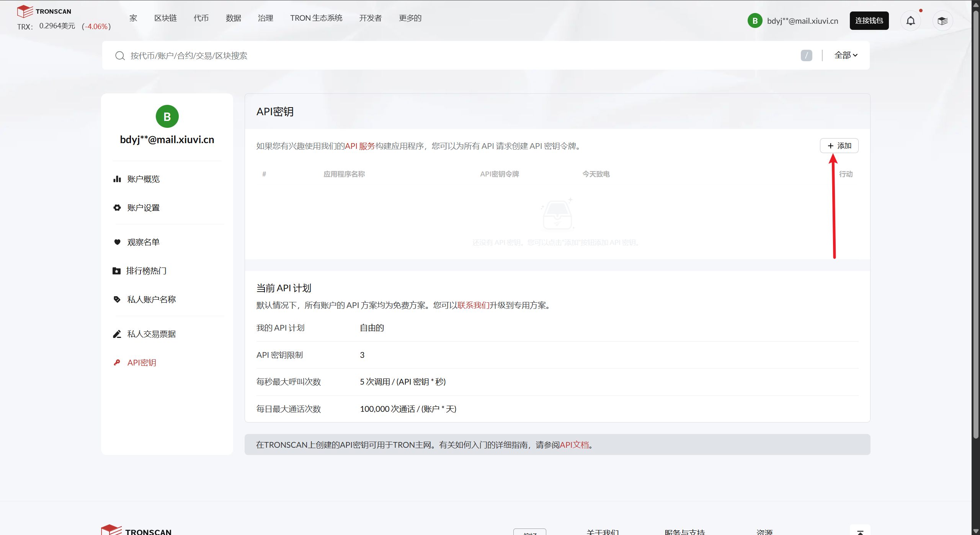980x535 pixels.
Task: Open 账户概览 via bar chart icon
Action: tap(117, 179)
